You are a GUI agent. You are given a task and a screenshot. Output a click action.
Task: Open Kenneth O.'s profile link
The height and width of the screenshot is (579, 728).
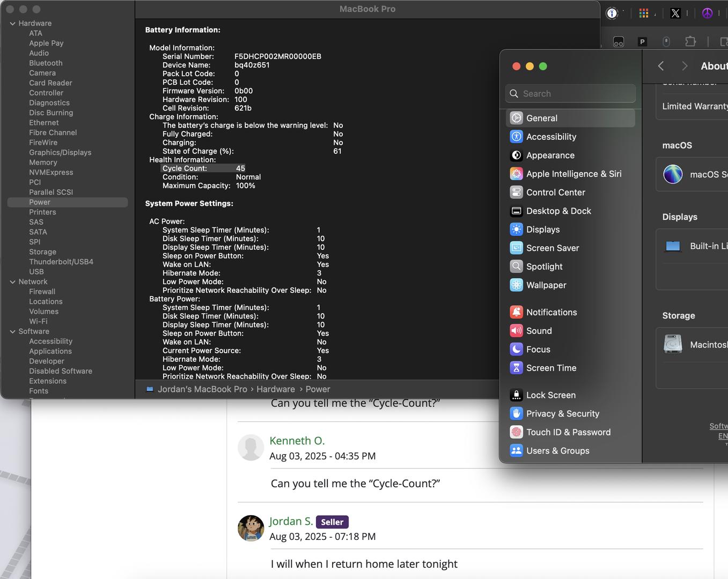[297, 441]
